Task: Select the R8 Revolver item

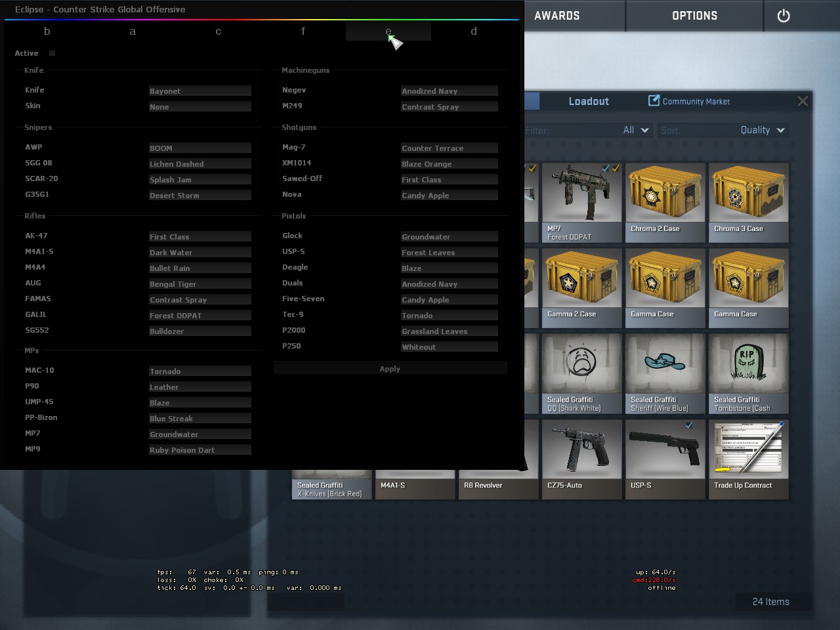Action: pos(498,484)
